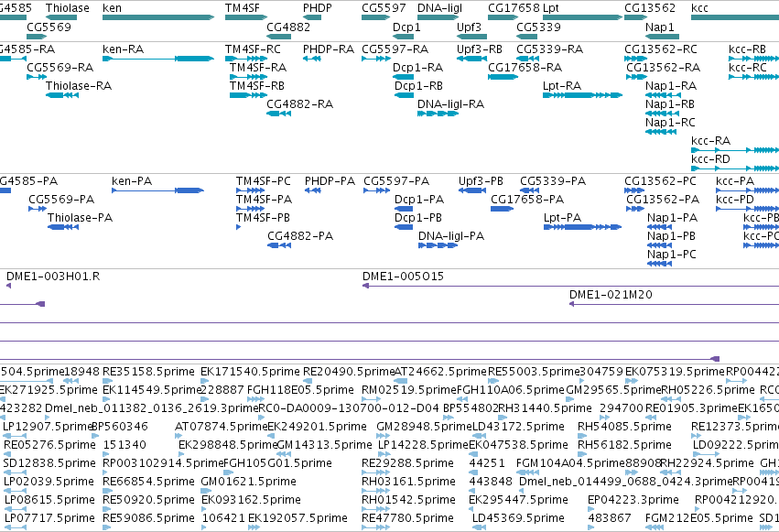This screenshot has height=532, width=779.
Task: Click the kcc-RD transcript label
Action: (710, 159)
